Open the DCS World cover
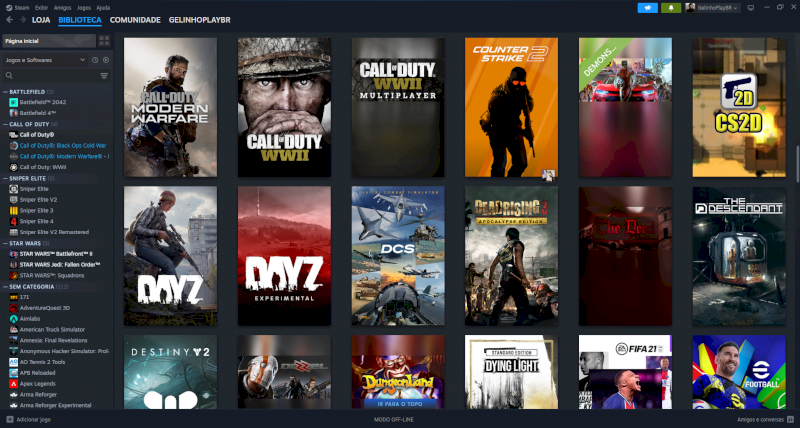 pyautogui.click(x=398, y=256)
